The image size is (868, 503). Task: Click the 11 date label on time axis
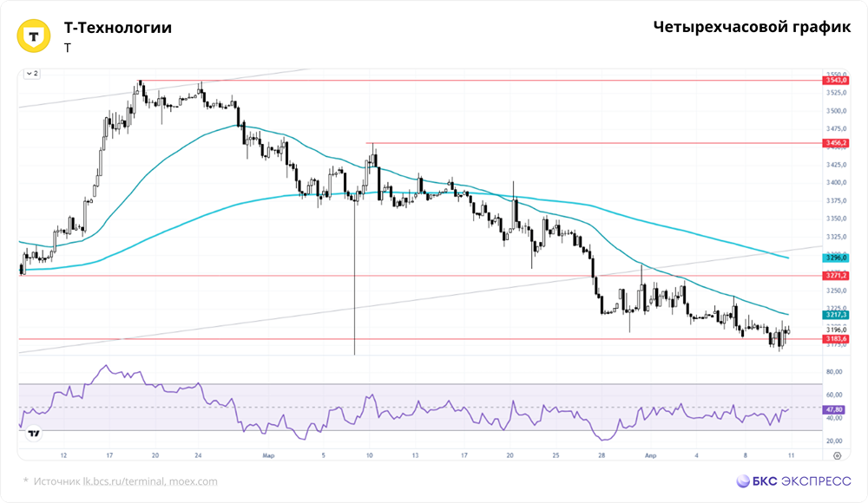pyautogui.click(x=791, y=455)
